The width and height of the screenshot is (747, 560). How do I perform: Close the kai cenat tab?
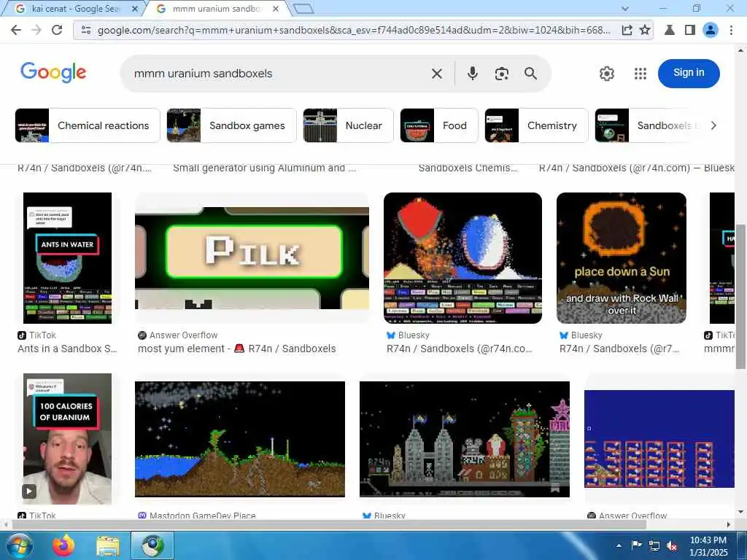[135, 9]
